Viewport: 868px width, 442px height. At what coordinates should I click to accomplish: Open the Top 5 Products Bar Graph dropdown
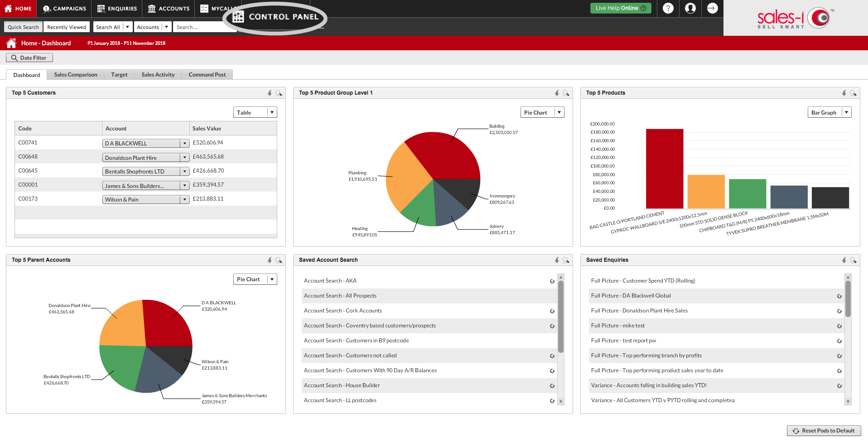(x=829, y=112)
